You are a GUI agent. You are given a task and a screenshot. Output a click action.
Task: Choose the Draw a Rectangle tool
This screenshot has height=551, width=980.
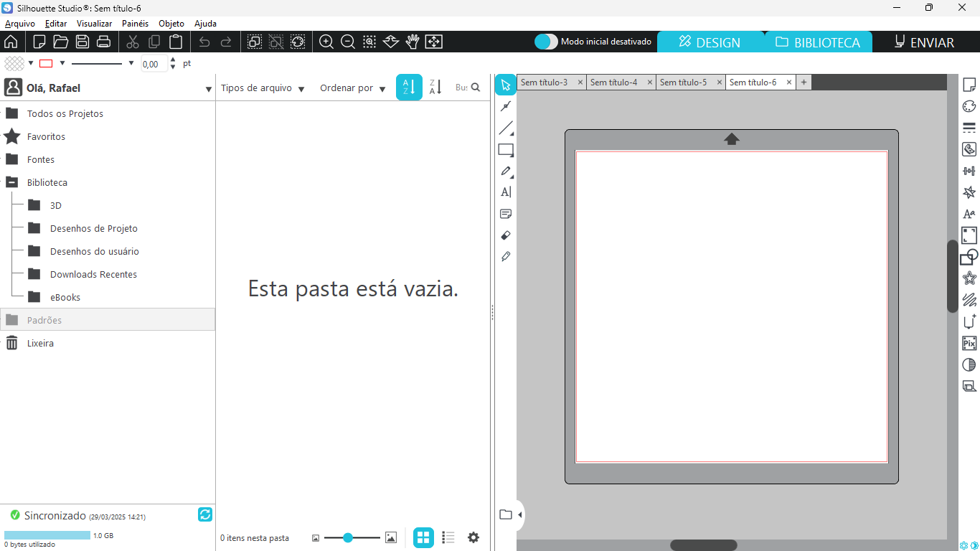(506, 150)
